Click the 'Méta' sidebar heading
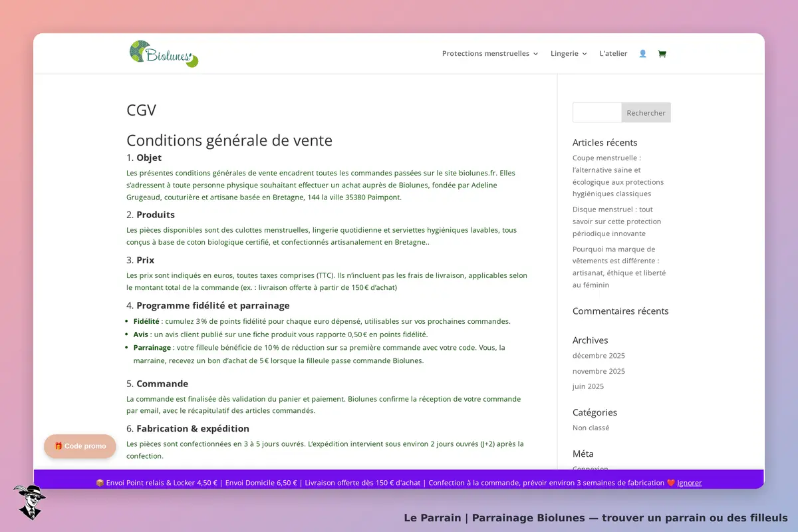Viewport: 798px width, 532px height. coord(583,454)
